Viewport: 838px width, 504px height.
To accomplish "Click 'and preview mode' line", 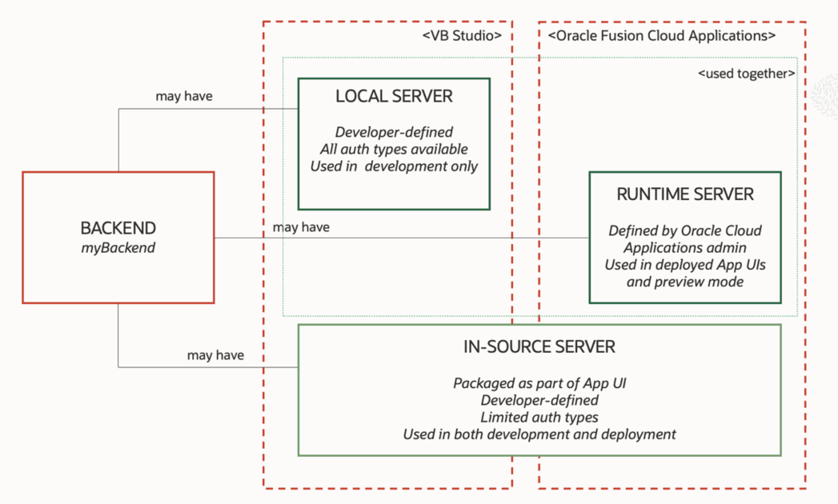I will (x=685, y=282).
